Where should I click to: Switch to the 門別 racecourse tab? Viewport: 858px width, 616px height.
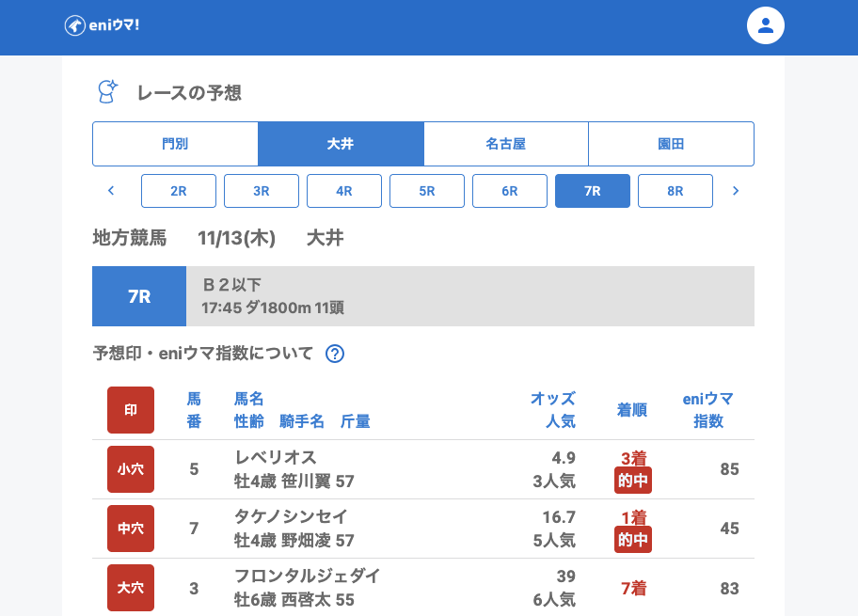pos(175,144)
